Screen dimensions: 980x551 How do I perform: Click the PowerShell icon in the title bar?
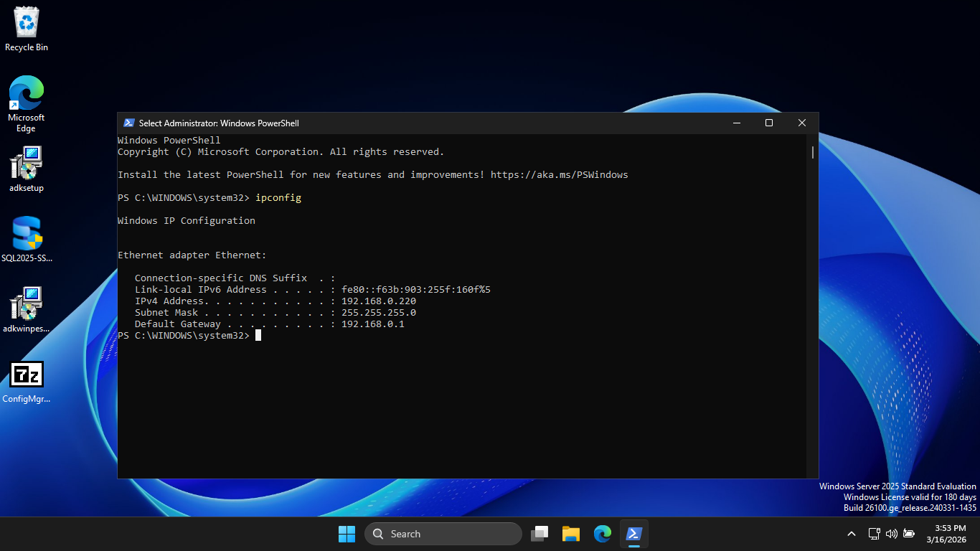[x=129, y=123]
